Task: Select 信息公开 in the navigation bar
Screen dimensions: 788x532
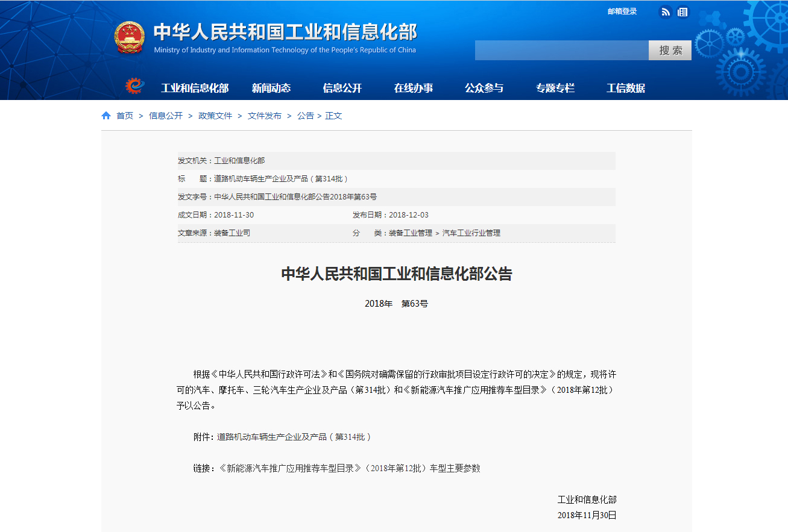Action: tap(342, 88)
